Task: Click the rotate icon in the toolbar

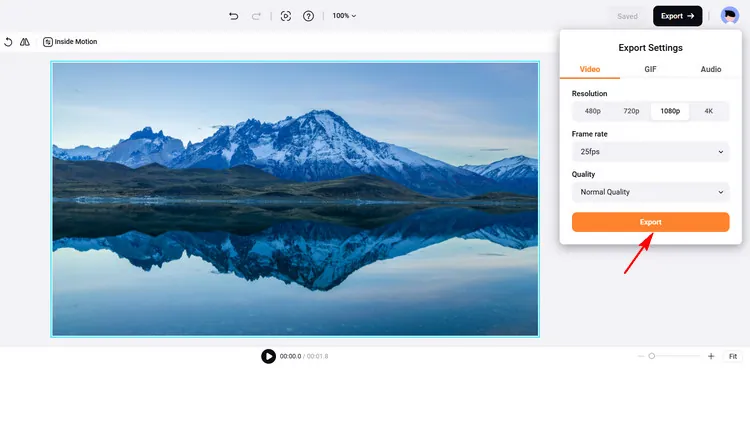Action: [8, 42]
